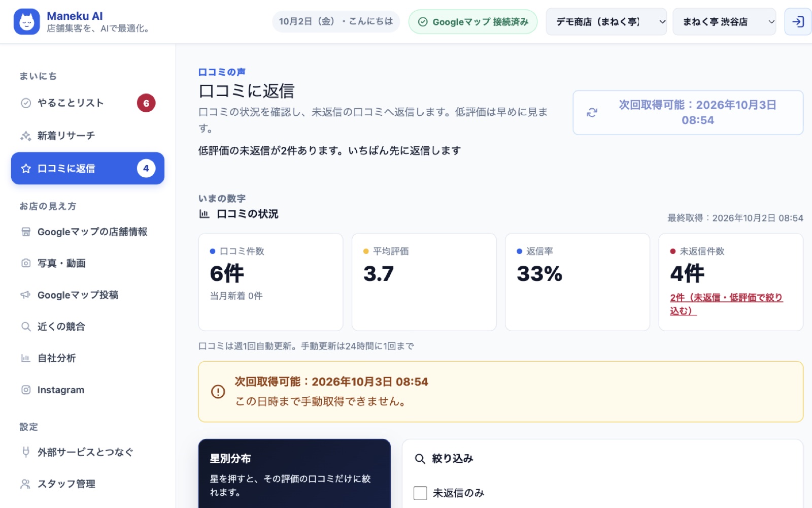Click the red 6 badge on やることリスト

click(x=146, y=103)
